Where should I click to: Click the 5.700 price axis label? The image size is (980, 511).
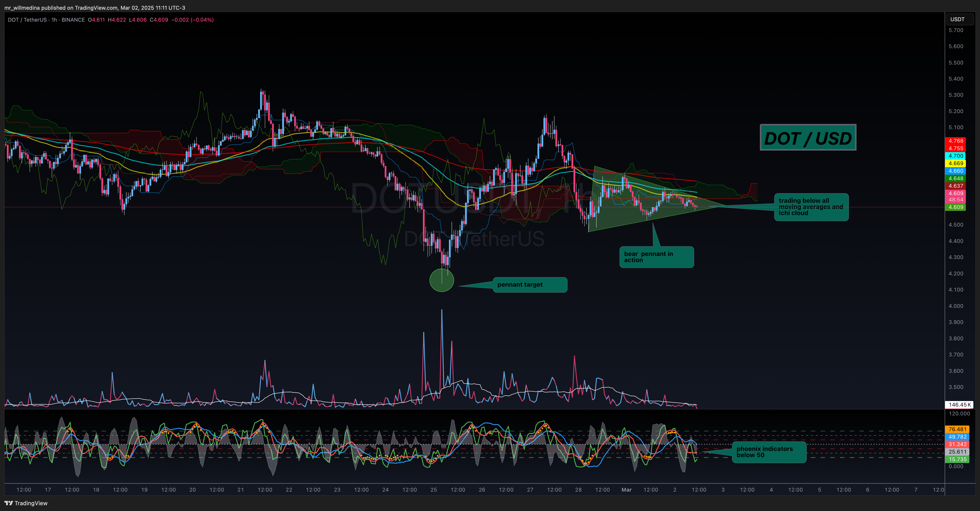(x=956, y=30)
